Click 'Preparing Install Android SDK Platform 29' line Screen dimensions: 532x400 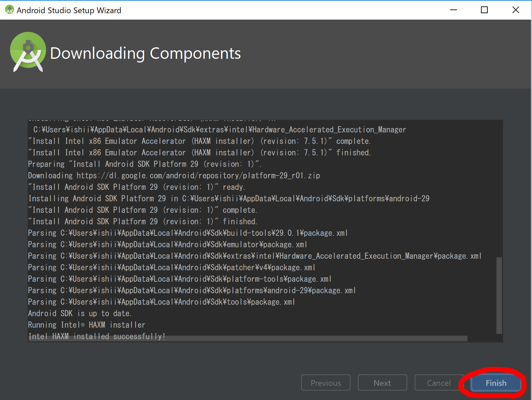145,164
